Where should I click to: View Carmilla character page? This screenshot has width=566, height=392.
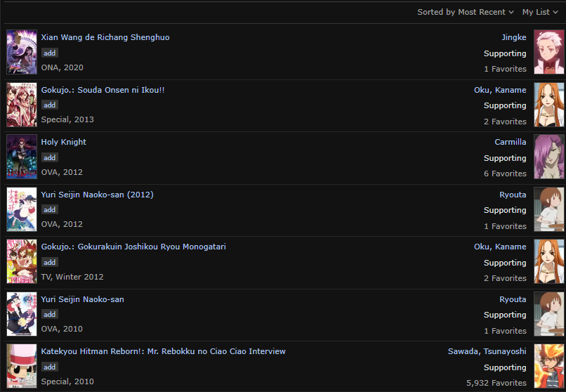click(x=510, y=142)
